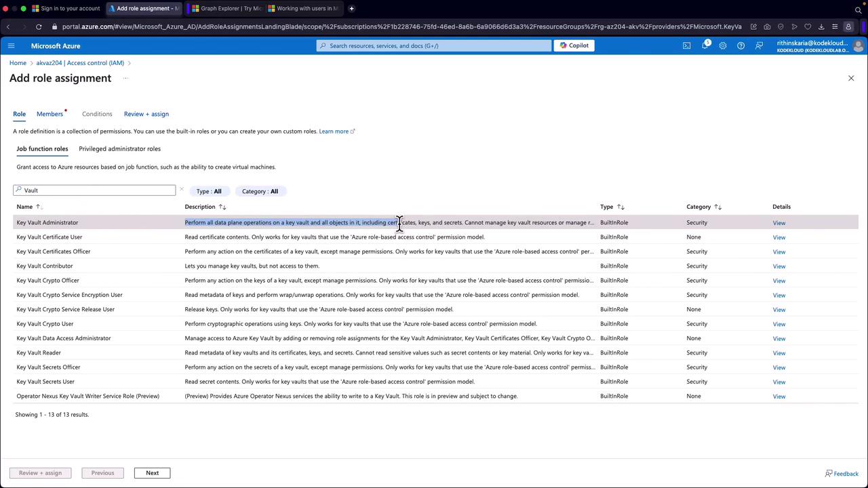
Task: Select the Key Vault Certificate User role name
Action: [49, 237]
